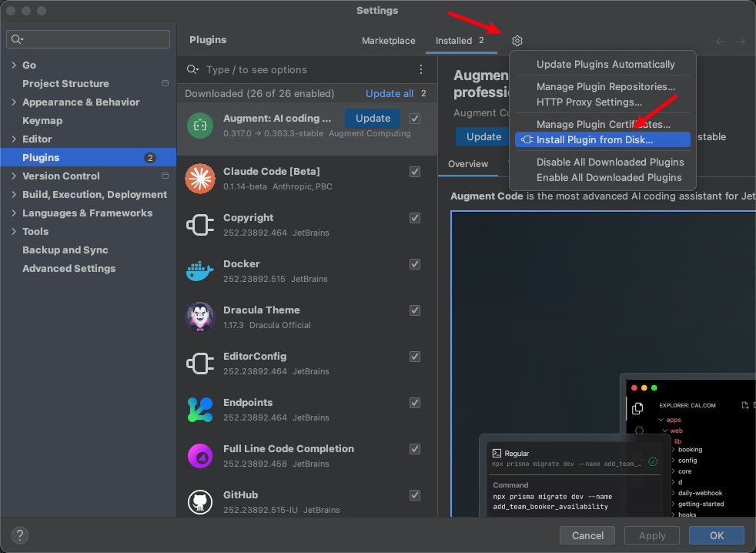Click the GitHub plugin icon
Screen dimensions: 756x553
[200, 502]
